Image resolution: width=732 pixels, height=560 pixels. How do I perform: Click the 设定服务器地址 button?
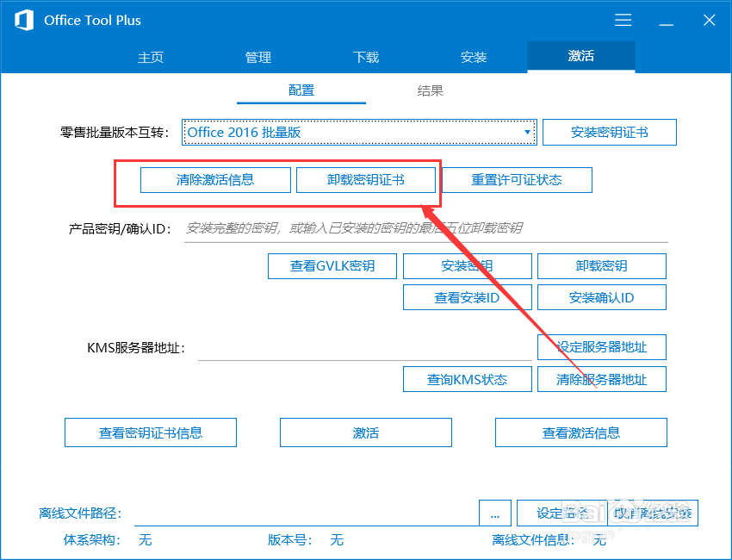coord(602,347)
